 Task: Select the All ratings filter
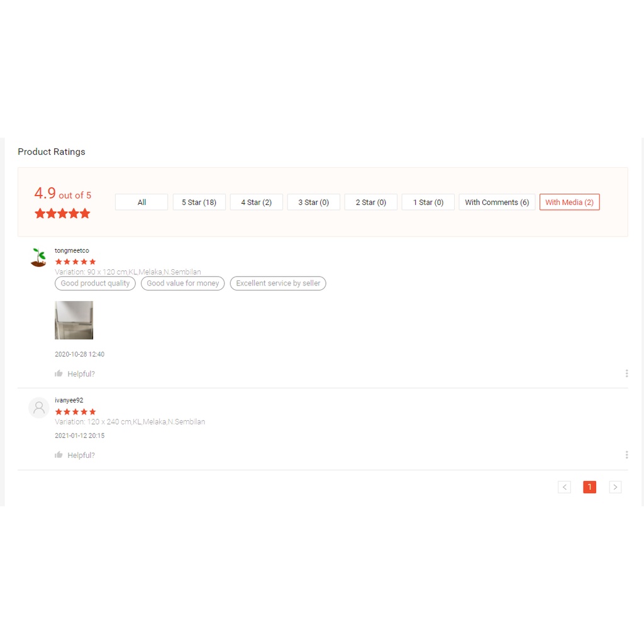click(142, 202)
